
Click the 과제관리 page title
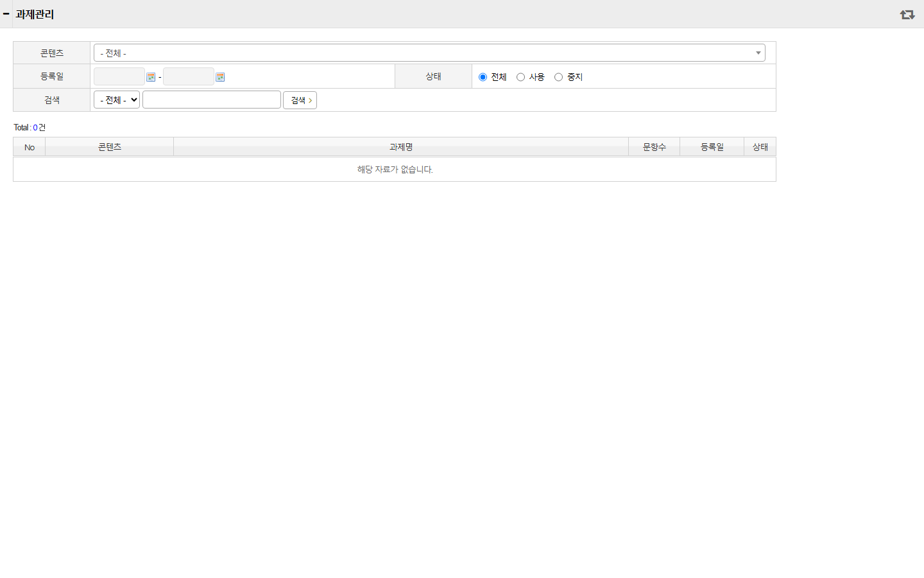[35, 14]
